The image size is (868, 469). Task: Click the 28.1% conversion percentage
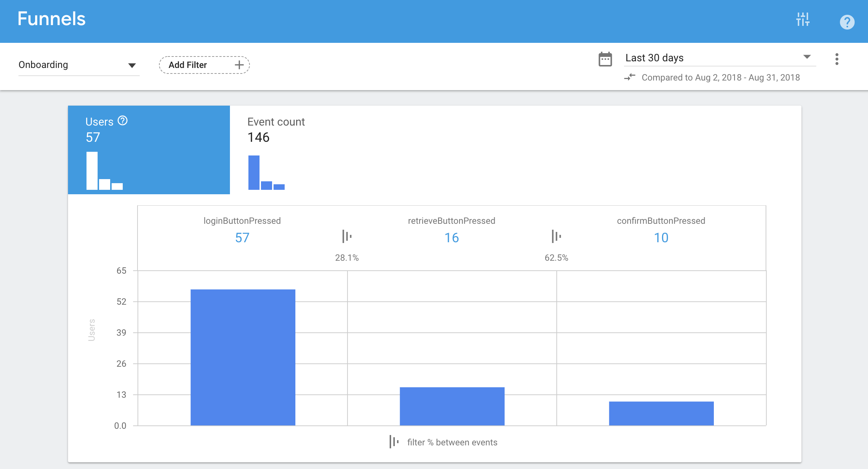(x=347, y=258)
